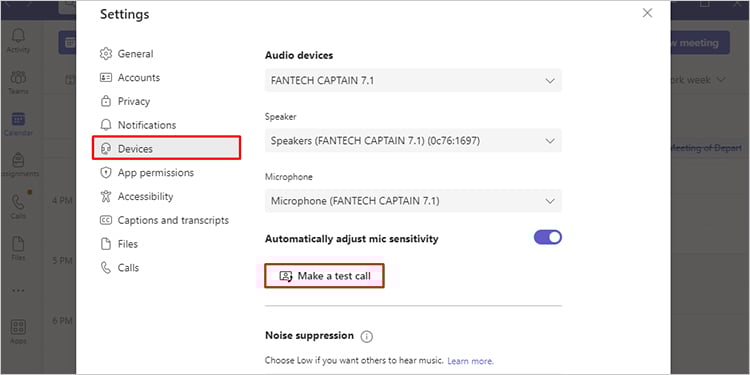Select the Calendar icon in sidebar

18,119
